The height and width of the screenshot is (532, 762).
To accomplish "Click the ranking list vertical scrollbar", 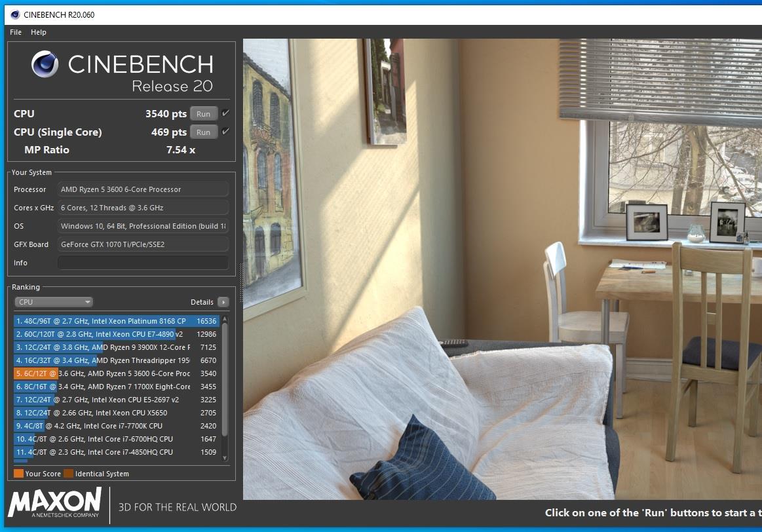I will click(225, 380).
